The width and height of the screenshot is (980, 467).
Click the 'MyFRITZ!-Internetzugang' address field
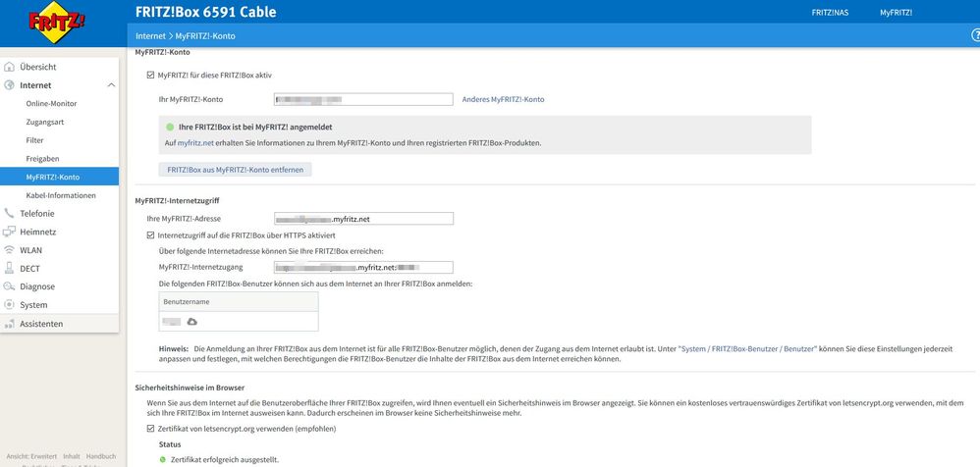(x=363, y=267)
